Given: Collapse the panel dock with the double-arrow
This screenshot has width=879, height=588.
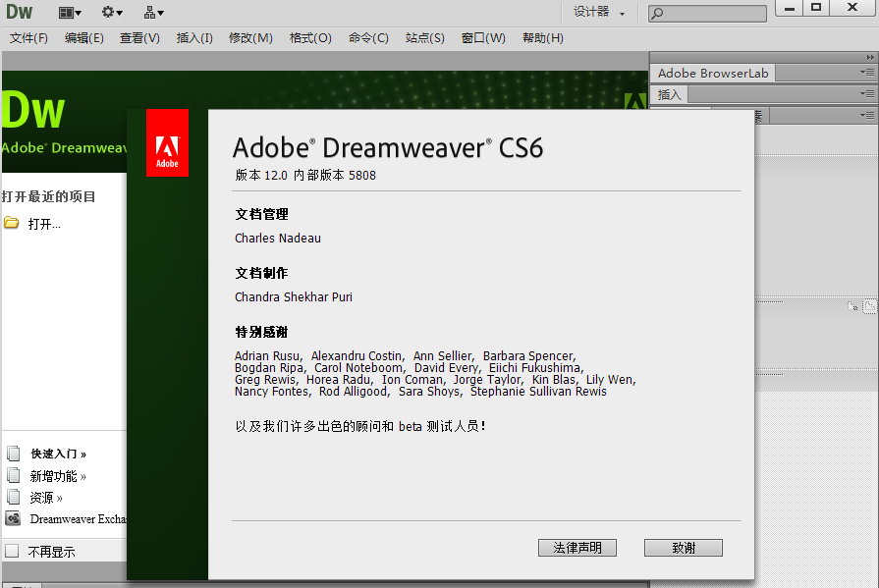Looking at the screenshot, I should tap(869, 58).
